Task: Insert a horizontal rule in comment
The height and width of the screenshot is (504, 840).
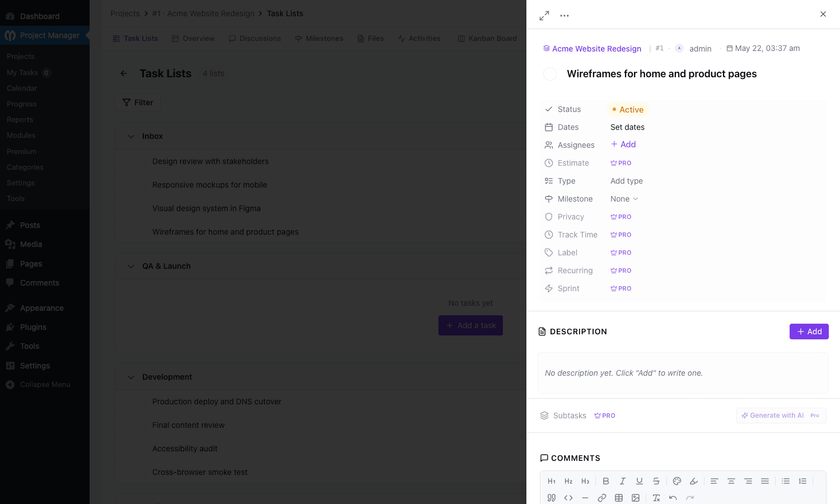Action: coord(585,498)
